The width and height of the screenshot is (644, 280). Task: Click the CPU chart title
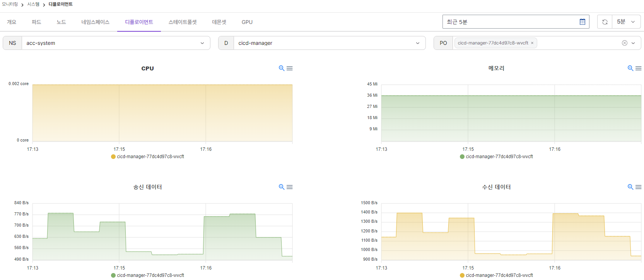[x=148, y=68]
